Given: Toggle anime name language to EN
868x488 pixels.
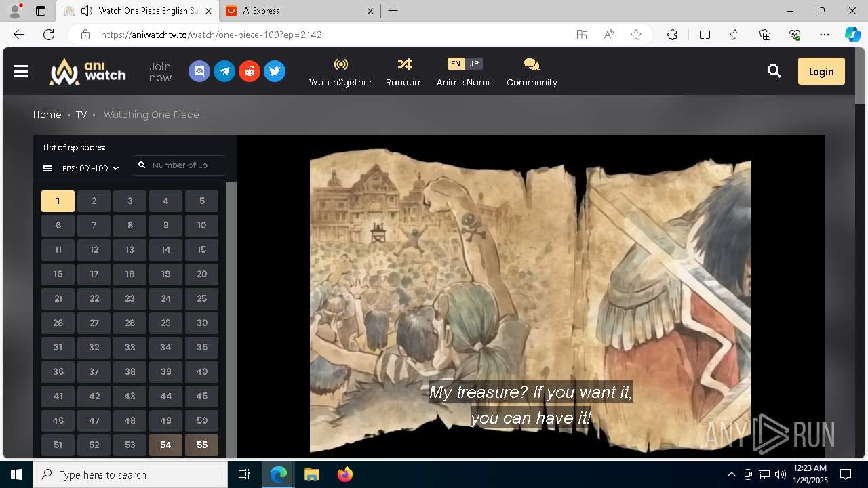Looking at the screenshot, I should (x=456, y=64).
